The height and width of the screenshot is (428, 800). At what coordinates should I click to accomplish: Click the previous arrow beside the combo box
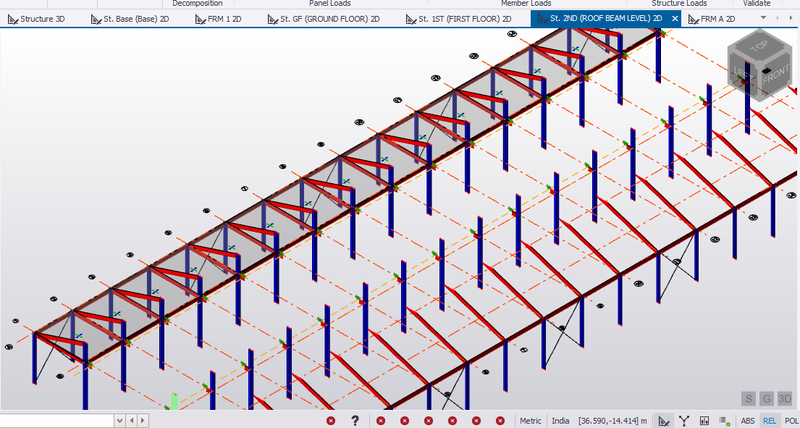132,421
